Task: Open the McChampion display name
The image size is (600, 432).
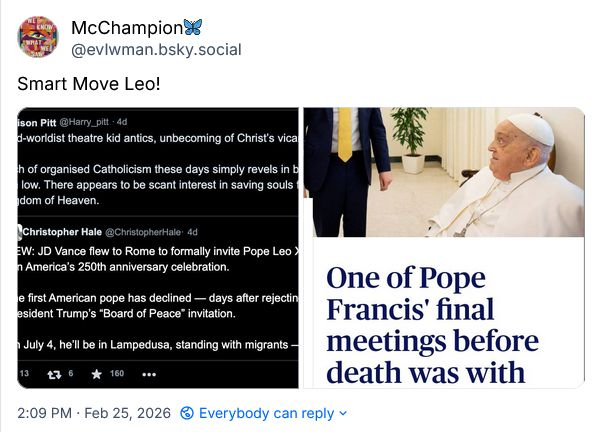Action: [127, 27]
